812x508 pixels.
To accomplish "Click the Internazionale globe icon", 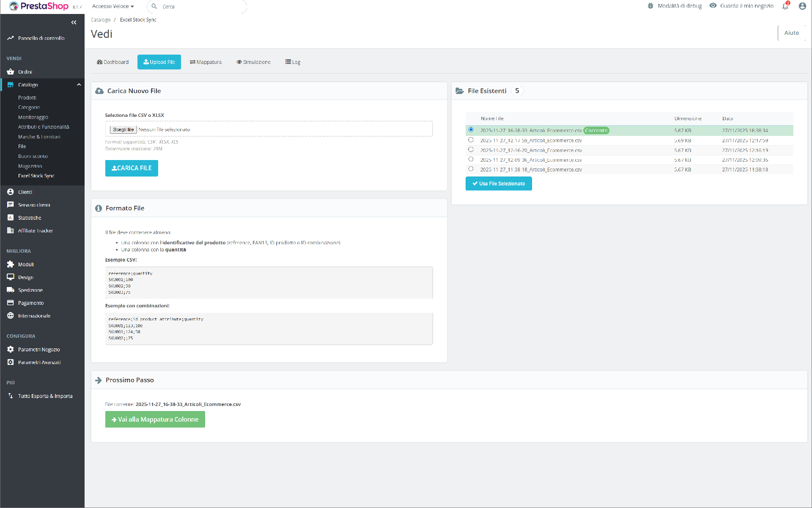I will pos(11,316).
